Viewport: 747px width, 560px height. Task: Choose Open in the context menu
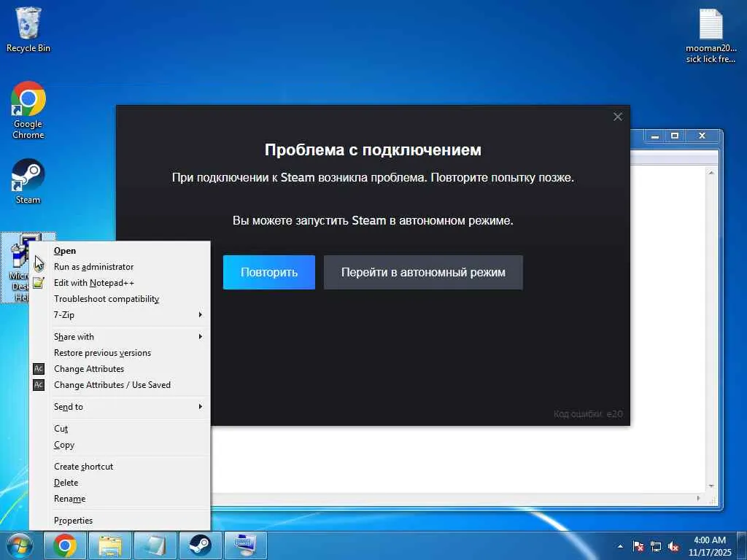pyautogui.click(x=120, y=251)
